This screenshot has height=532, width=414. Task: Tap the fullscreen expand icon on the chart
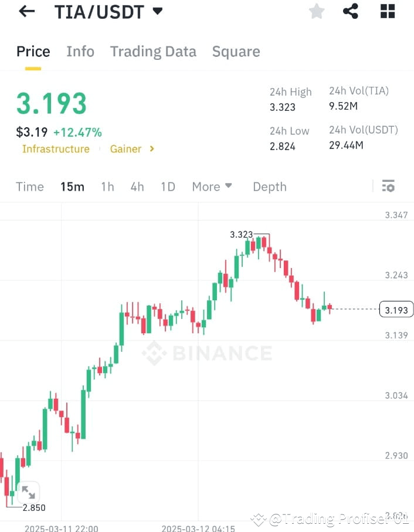click(x=28, y=493)
